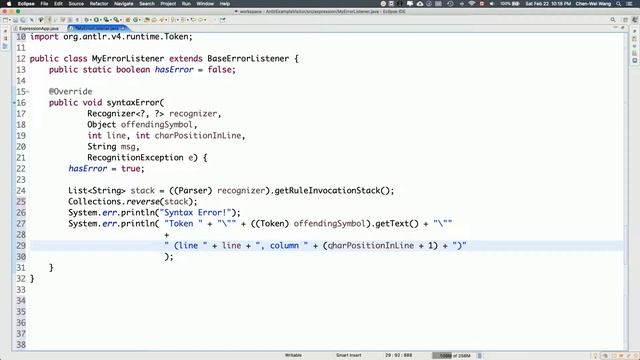Open the File menu
The image size is (640, 360).
(44, 4)
